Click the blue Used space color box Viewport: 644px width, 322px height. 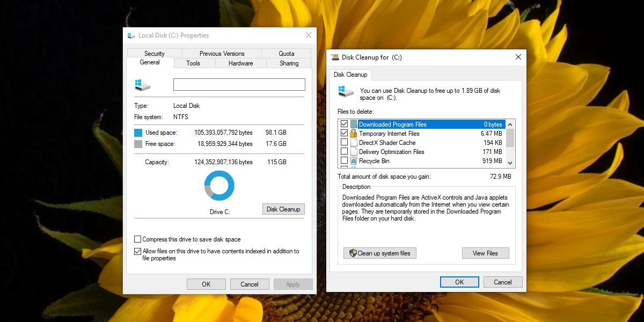(138, 133)
